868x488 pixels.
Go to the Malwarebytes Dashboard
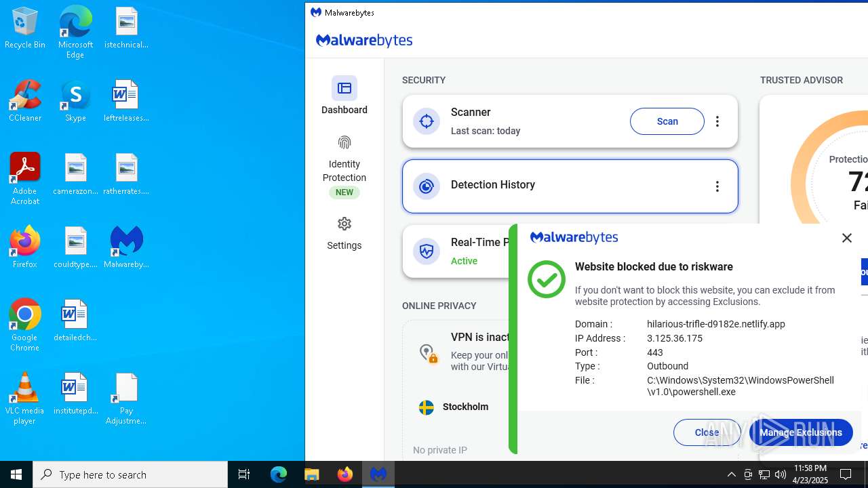click(344, 96)
